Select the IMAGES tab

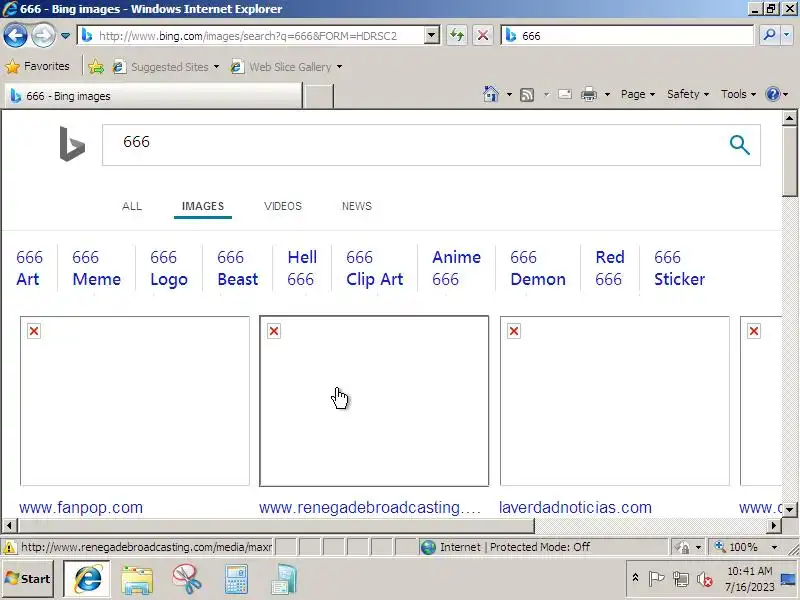203,206
